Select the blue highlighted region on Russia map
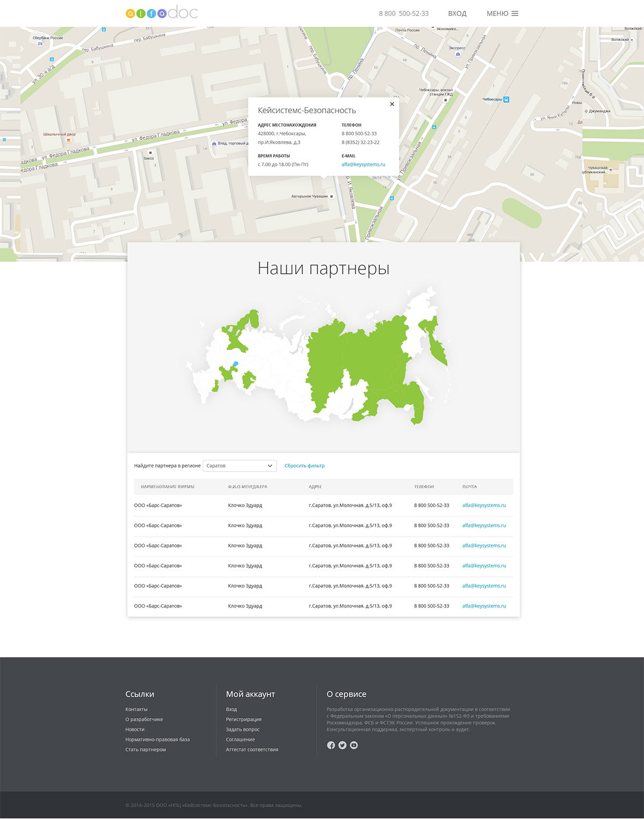The width and height of the screenshot is (644, 819). tap(235, 364)
